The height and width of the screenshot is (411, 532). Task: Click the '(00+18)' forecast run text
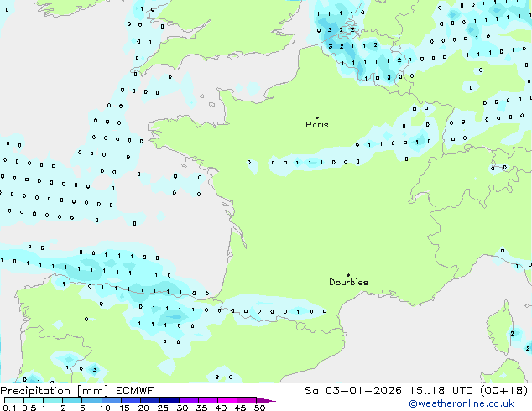tap(503, 391)
